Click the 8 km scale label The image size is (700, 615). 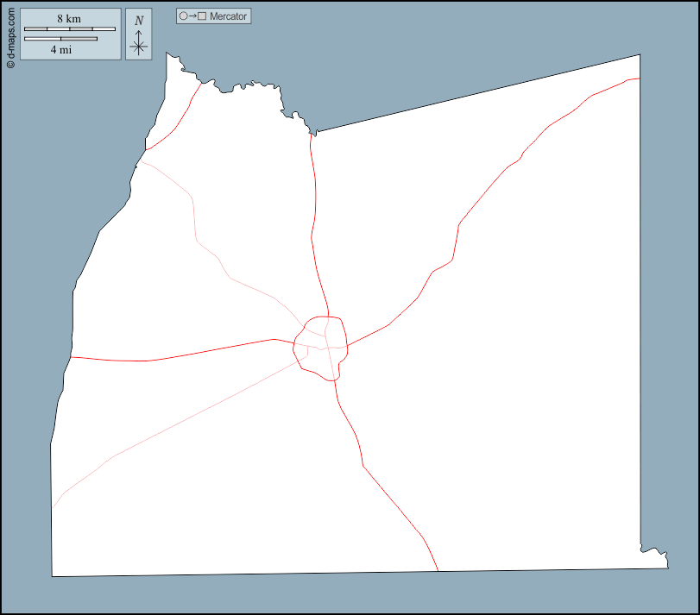click(69, 19)
